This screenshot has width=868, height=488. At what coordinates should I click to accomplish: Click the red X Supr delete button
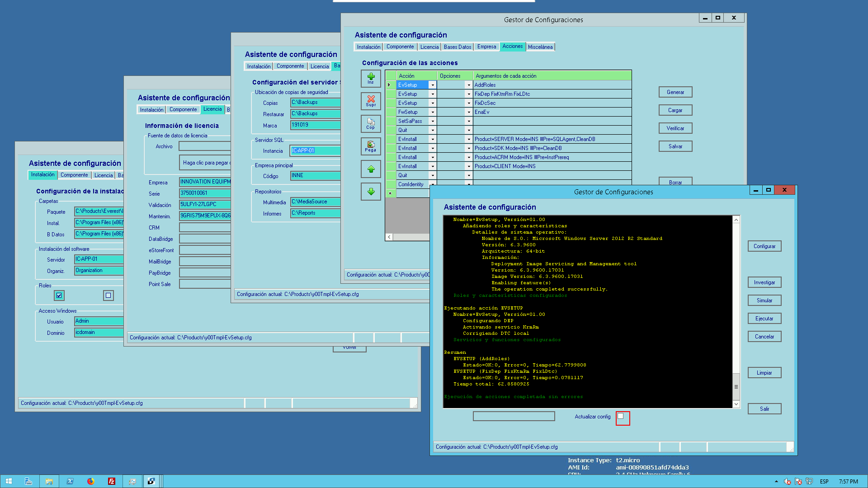[x=371, y=101]
